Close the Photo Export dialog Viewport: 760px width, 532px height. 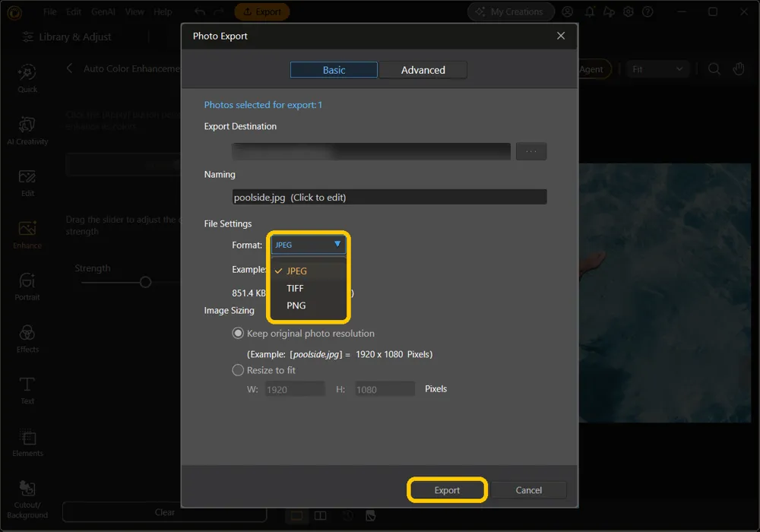(x=561, y=36)
